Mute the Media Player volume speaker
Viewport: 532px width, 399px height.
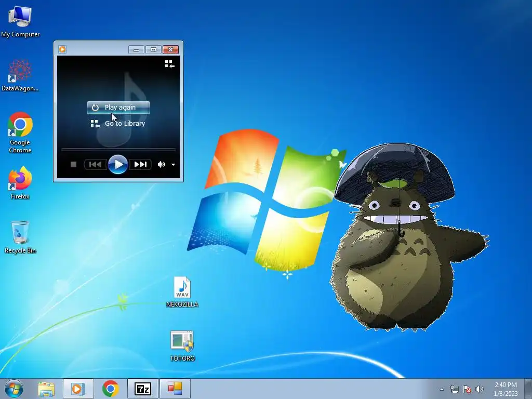(x=161, y=165)
